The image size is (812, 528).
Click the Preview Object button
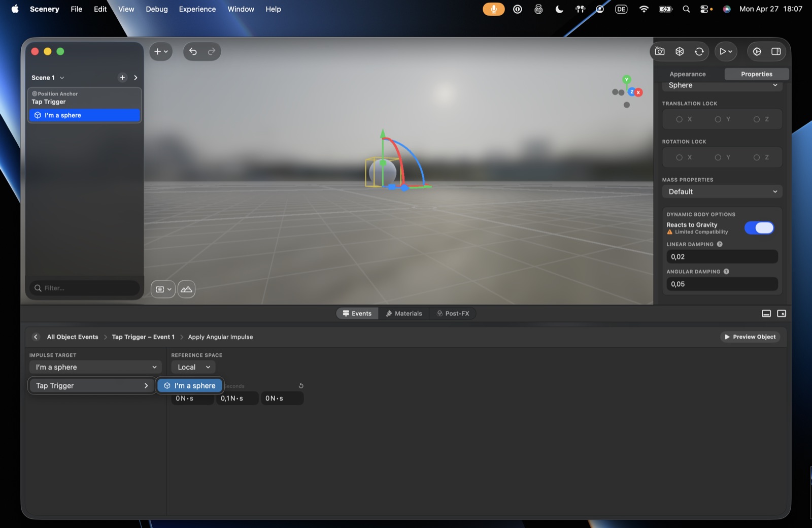[750, 337]
